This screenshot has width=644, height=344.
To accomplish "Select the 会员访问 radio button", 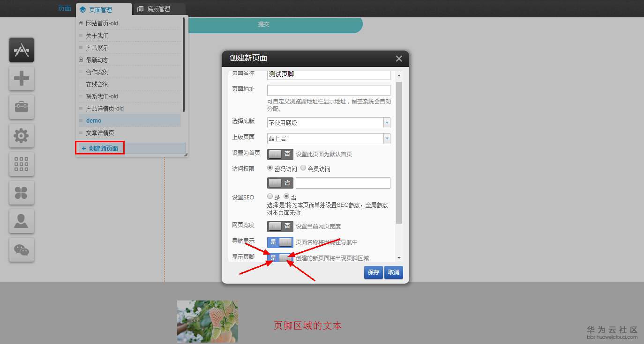I will [x=303, y=168].
